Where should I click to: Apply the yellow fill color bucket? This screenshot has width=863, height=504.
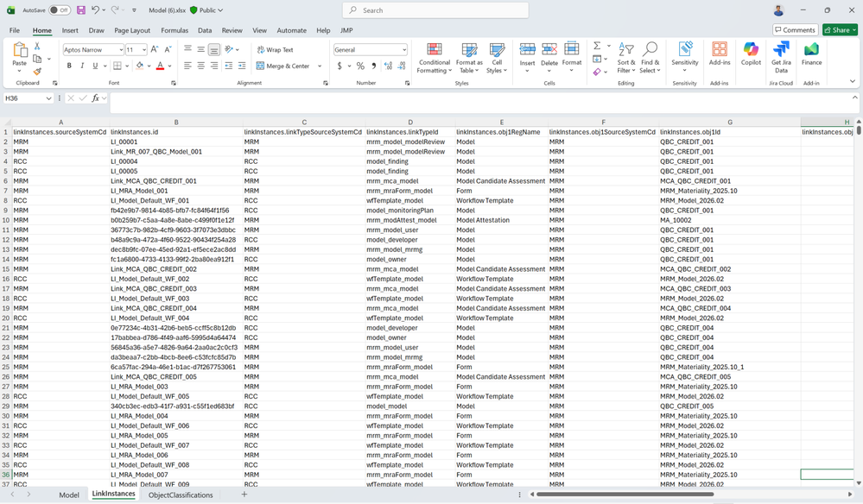(140, 66)
